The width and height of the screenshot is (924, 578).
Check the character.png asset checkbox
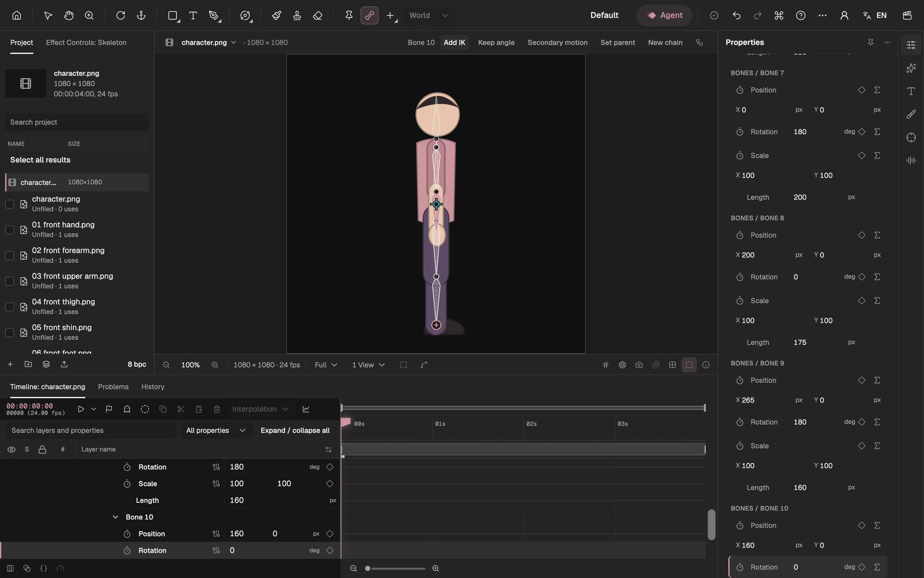[10, 204]
